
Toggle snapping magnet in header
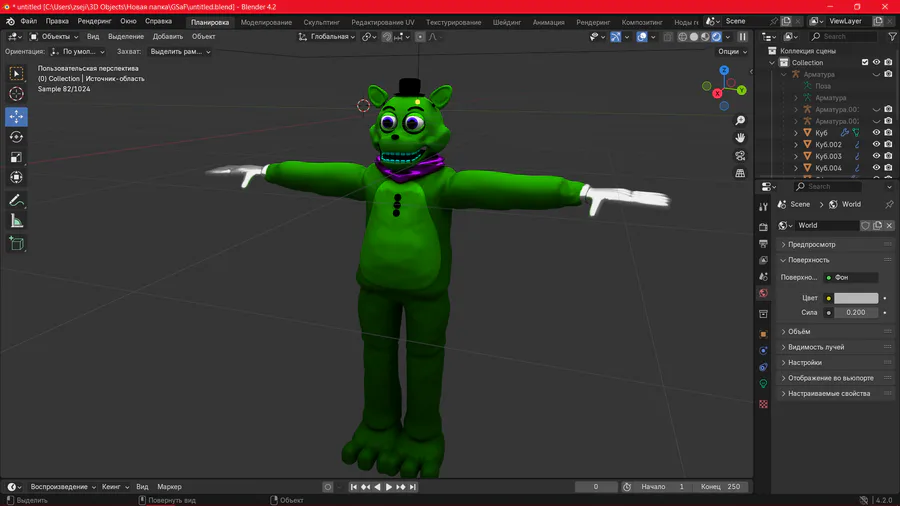pos(387,37)
